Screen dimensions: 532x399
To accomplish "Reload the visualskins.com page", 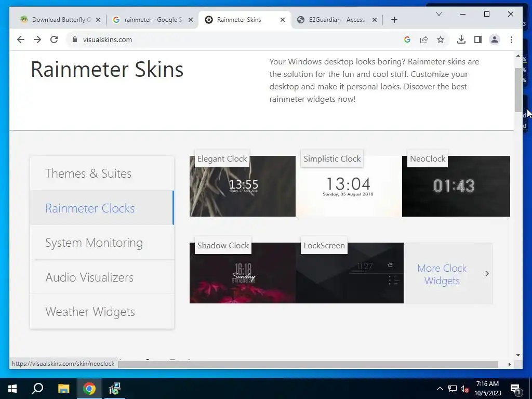I will (54, 39).
